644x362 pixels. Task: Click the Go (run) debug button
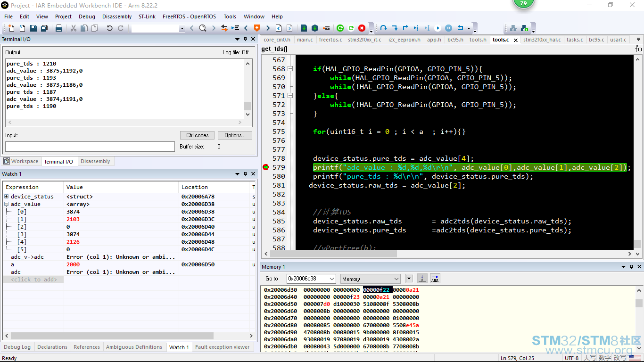(438, 28)
